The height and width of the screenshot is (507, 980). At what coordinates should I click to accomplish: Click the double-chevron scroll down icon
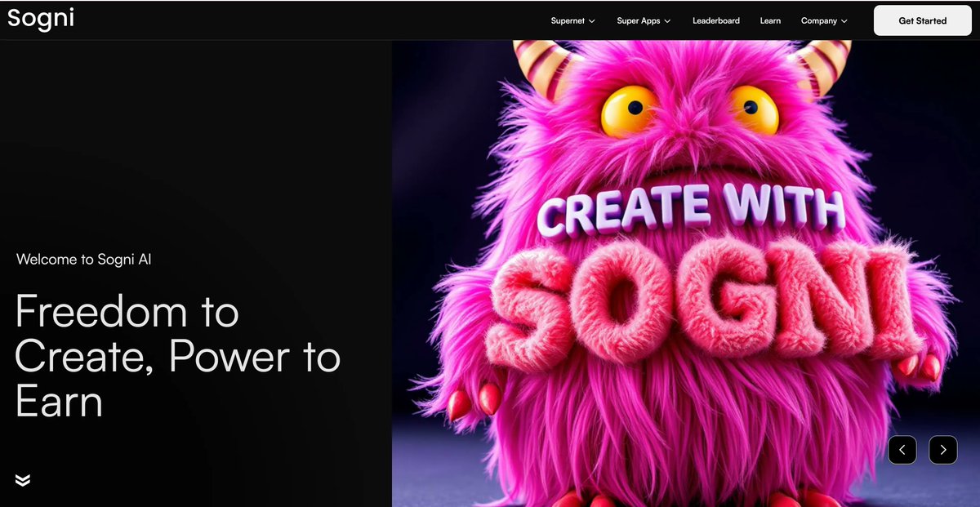[23, 479]
